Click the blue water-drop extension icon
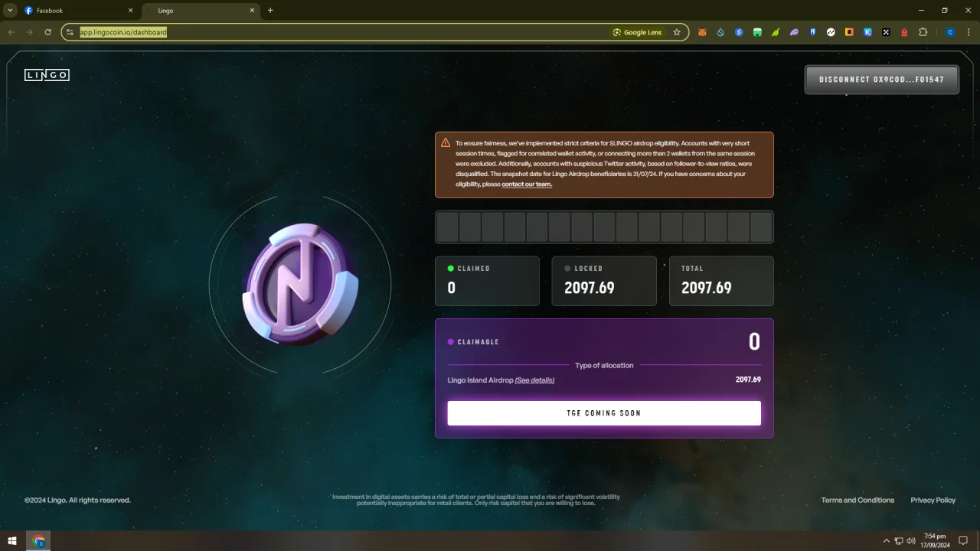The image size is (980, 551). [720, 32]
